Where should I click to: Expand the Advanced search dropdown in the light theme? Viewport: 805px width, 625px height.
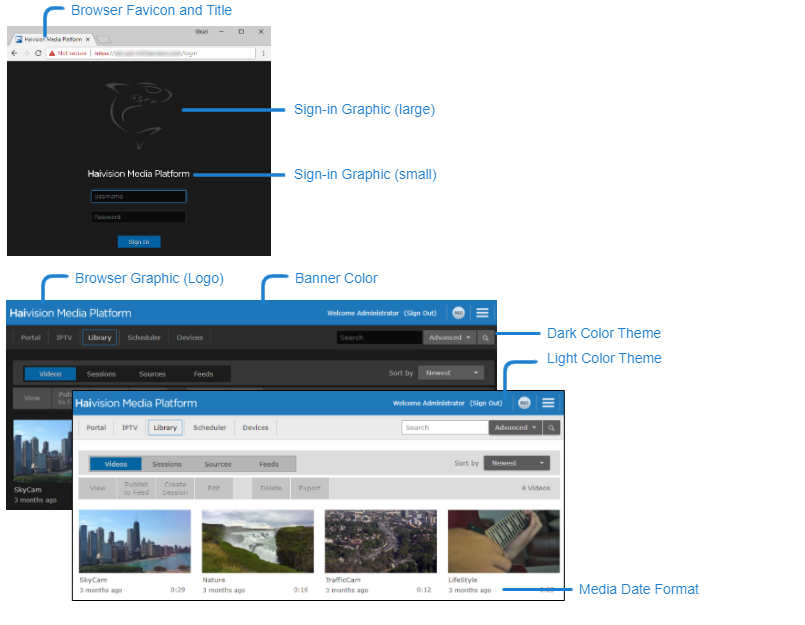pyautogui.click(x=515, y=427)
